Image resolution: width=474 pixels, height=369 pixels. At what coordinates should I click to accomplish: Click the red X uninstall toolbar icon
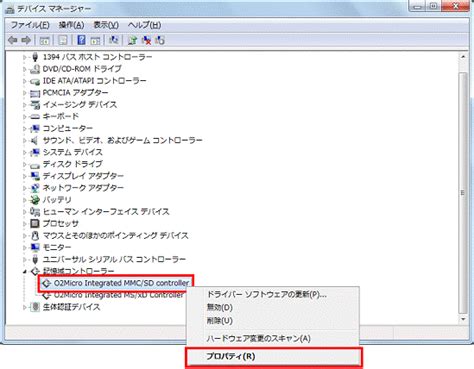pos(146,40)
